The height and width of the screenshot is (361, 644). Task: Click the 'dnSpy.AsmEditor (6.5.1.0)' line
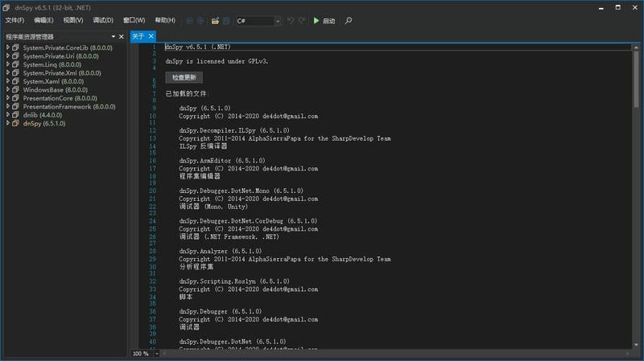coord(222,160)
